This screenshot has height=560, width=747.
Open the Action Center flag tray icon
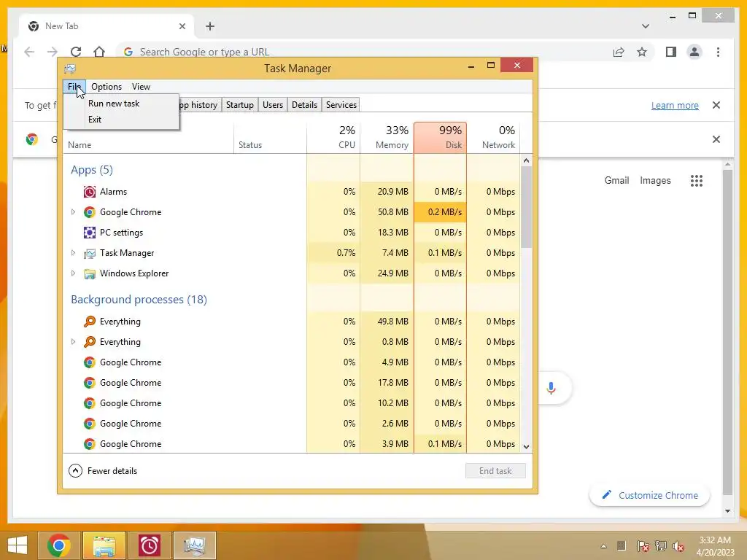(643, 546)
